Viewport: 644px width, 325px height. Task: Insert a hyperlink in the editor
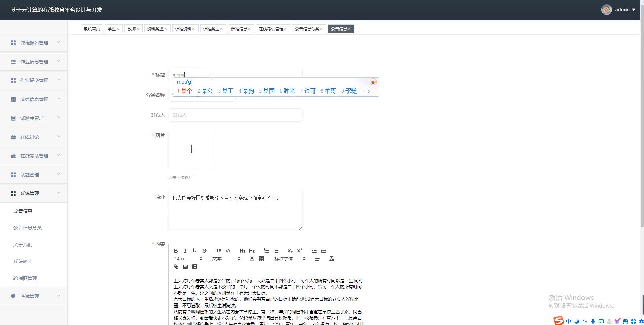[176, 267]
